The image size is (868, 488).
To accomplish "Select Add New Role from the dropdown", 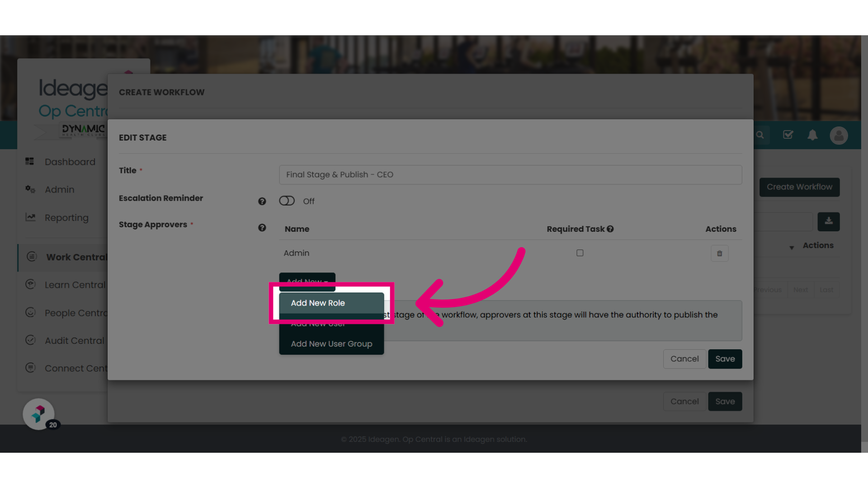I will (x=331, y=303).
